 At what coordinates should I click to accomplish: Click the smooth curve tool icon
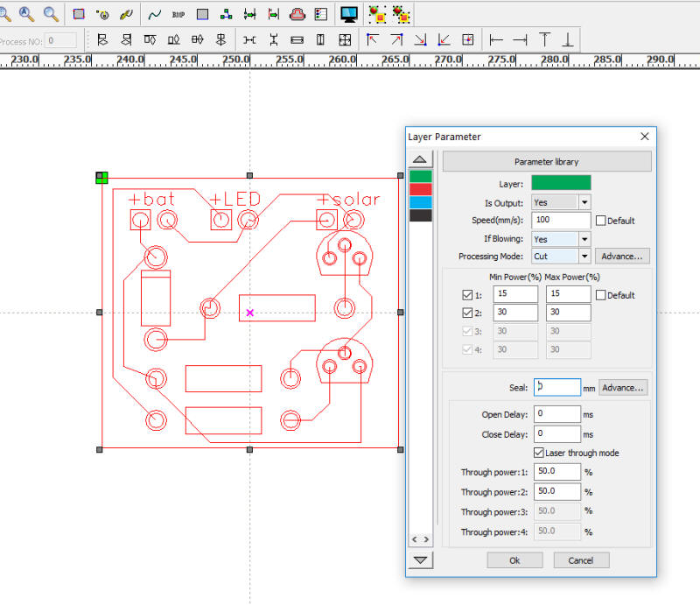click(155, 14)
